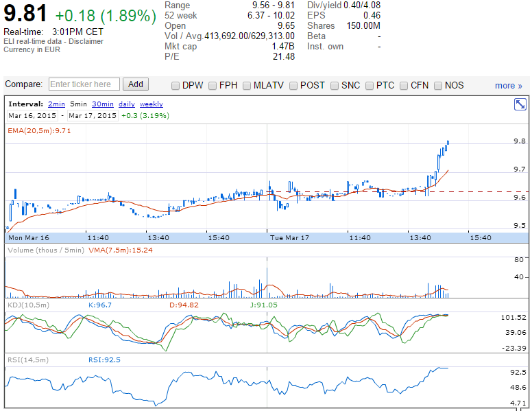The image size is (532, 411).
Task: Click the Tue Mar 17 timeline label
Action: tap(289, 238)
